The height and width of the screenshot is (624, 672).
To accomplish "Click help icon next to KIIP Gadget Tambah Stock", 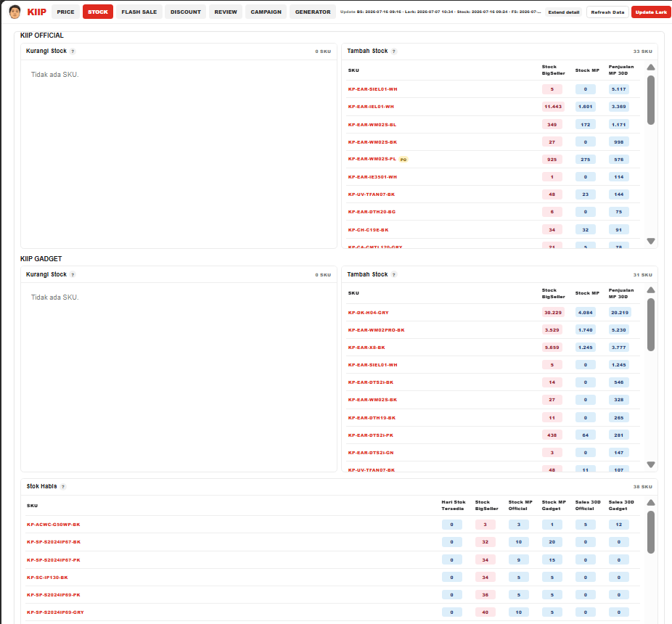I will coord(394,275).
